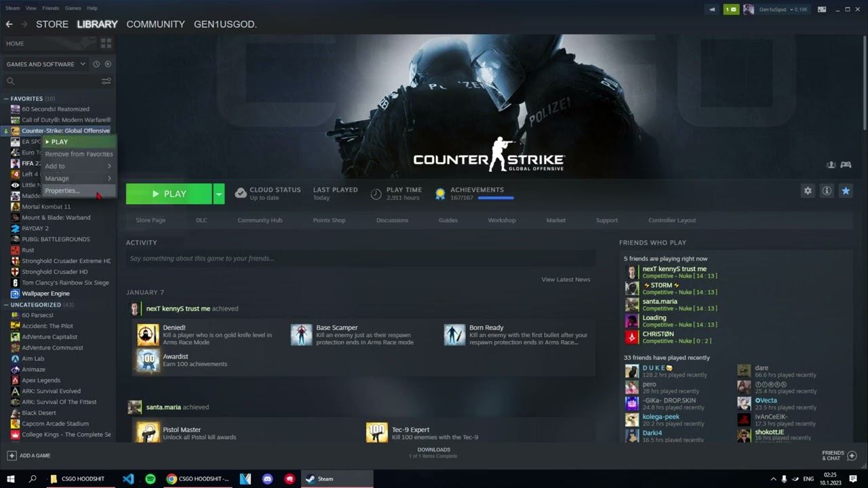The height and width of the screenshot is (488, 868).
Task: Click the Base Scamper achievement icon
Action: [x=301, y=335]
